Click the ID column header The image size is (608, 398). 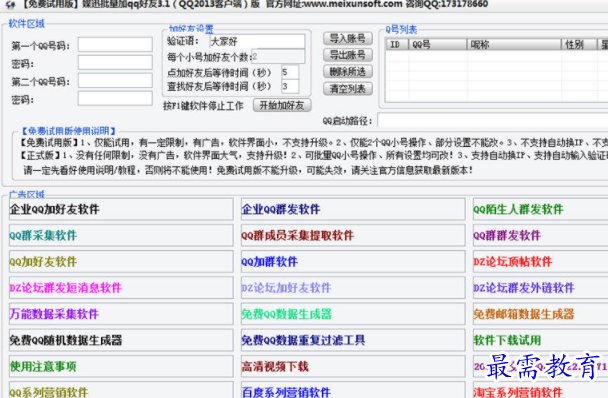[x=397, y=45]
